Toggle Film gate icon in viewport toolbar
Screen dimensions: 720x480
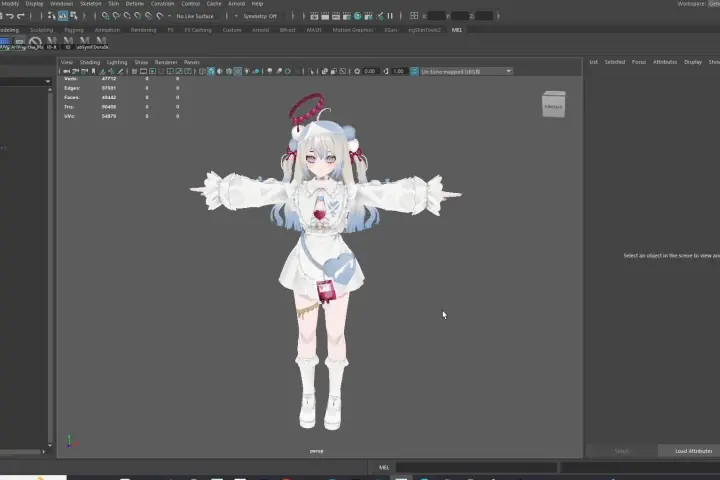143,71
